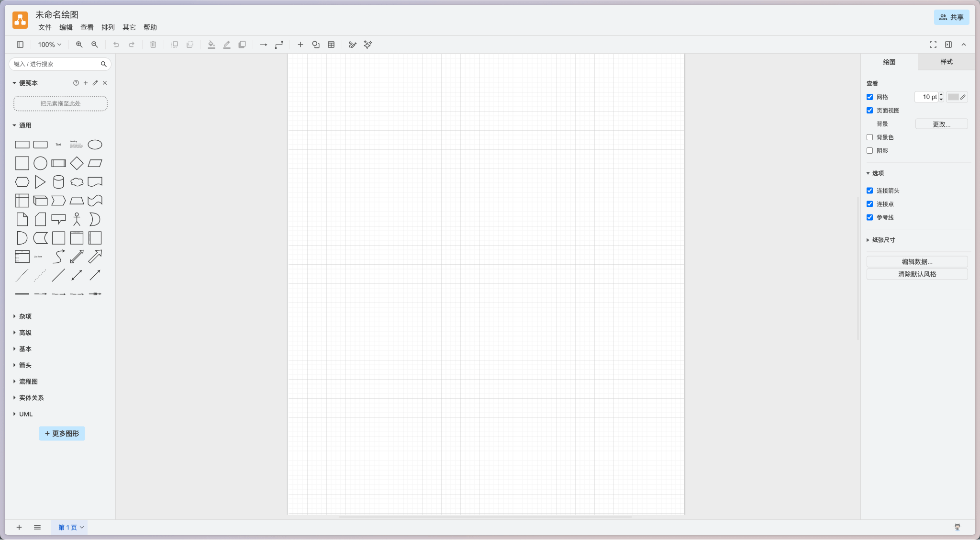Enable the 阴影 shadow checkbox
The image size is (980, 540).
[x=869, y=151]
